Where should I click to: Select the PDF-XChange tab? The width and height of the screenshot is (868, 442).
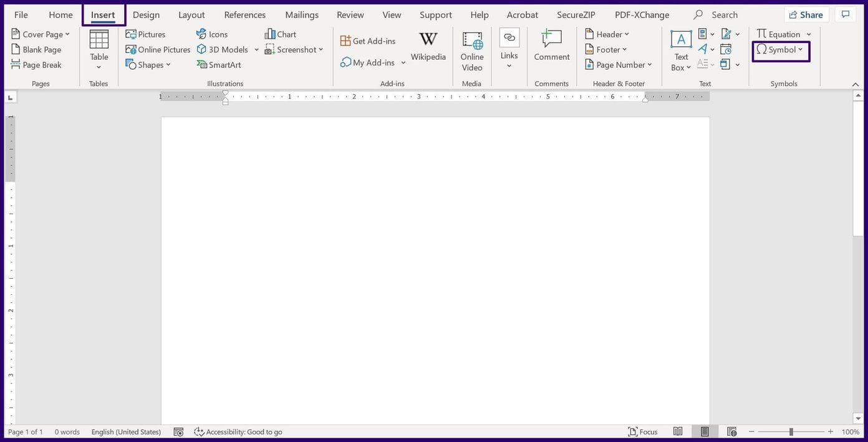pos(642,14)
